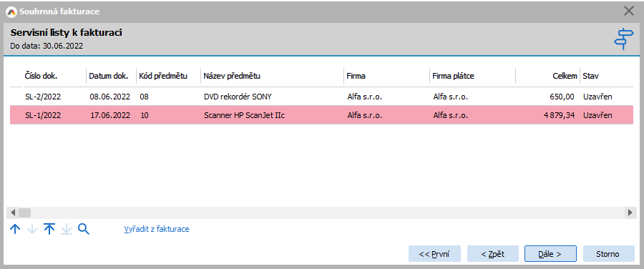Click the app logo in title bar
Screen dimensions: 644x269
(x=12, y=11)
